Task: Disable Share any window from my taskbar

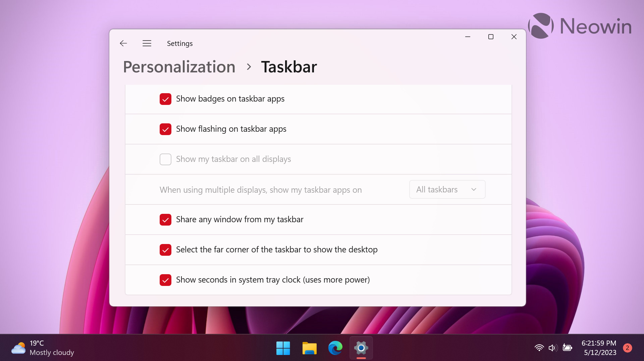Action: [x=165, y=220]
